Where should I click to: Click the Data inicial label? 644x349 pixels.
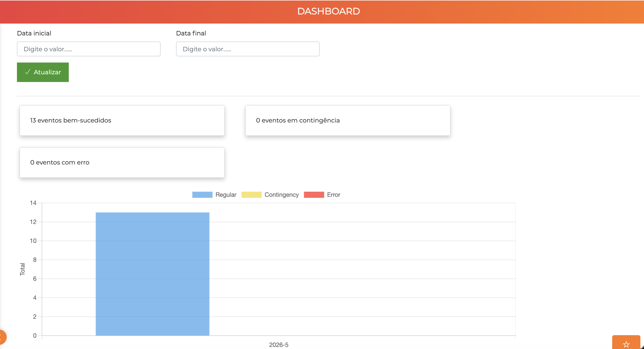[x=34, y=33]
